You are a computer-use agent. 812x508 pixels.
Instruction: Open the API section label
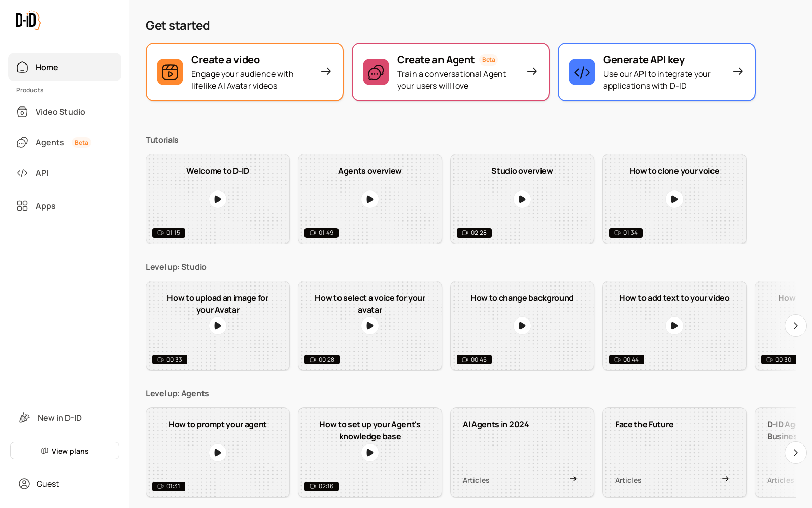42,173
